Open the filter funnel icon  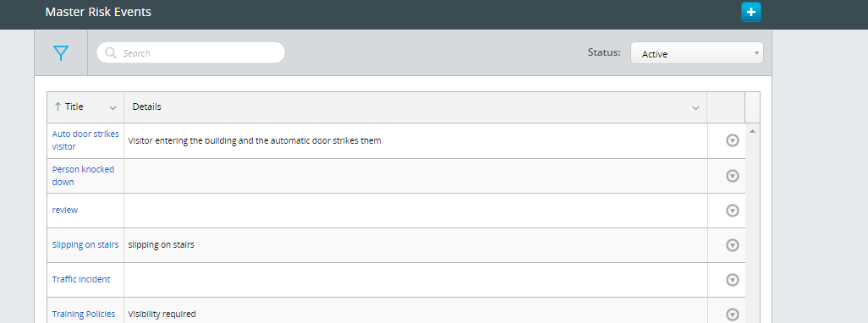pos(61,53)
